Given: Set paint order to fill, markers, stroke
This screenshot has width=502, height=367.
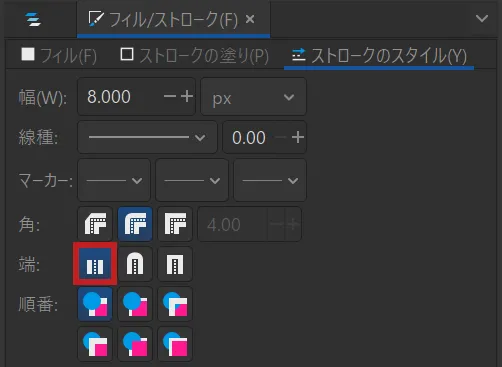Looking at the screenshot, I should pos(175,304).
